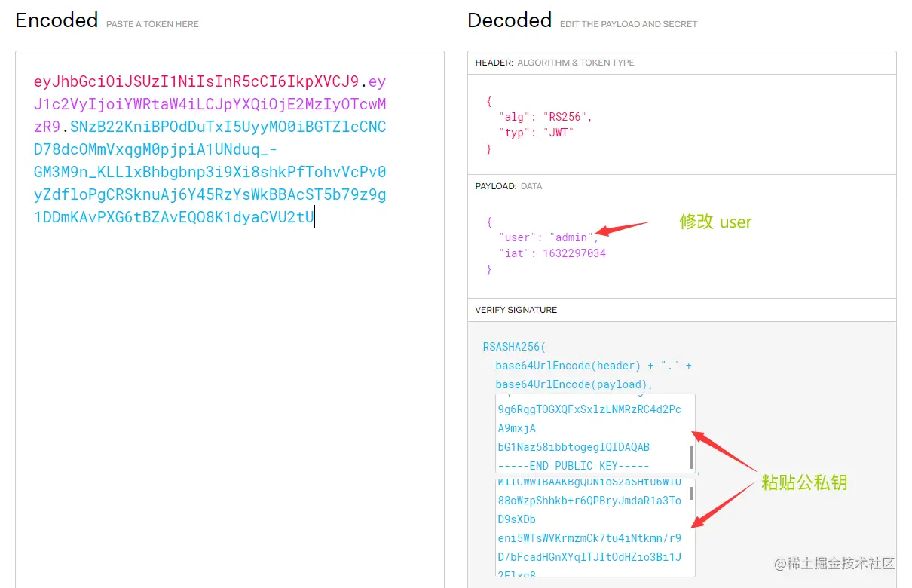Viewport: 912px width, 588px height.
Task: Click the "Decoded" heading
Action: (510, 20)
